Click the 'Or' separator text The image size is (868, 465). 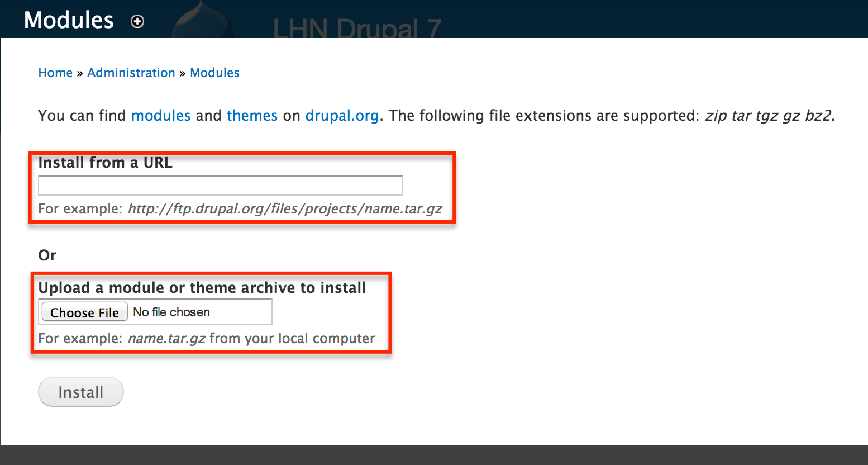click(47, 255)
